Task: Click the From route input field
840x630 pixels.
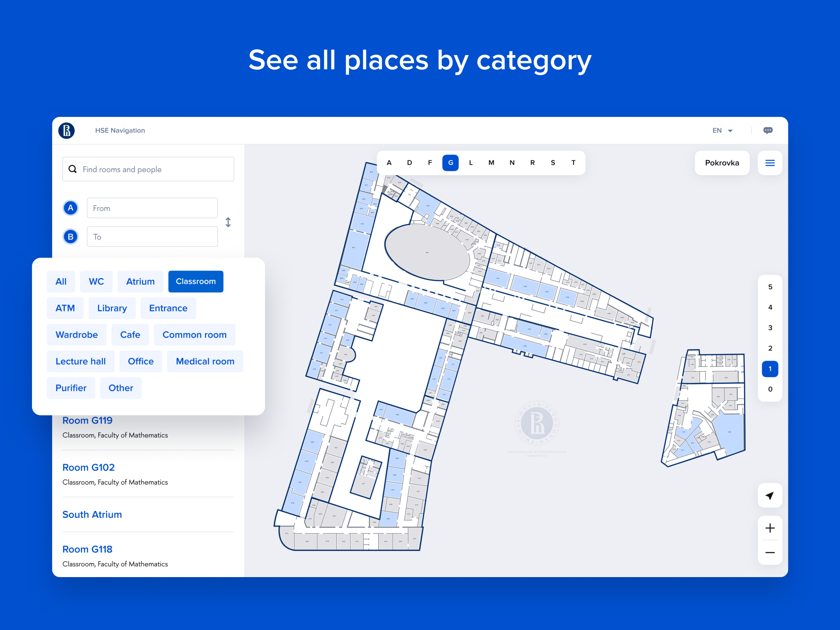Action: click(x=152, y=208)
